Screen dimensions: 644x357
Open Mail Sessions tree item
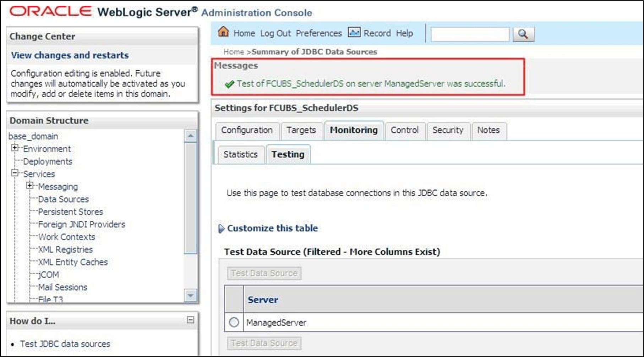click(62, 287)
